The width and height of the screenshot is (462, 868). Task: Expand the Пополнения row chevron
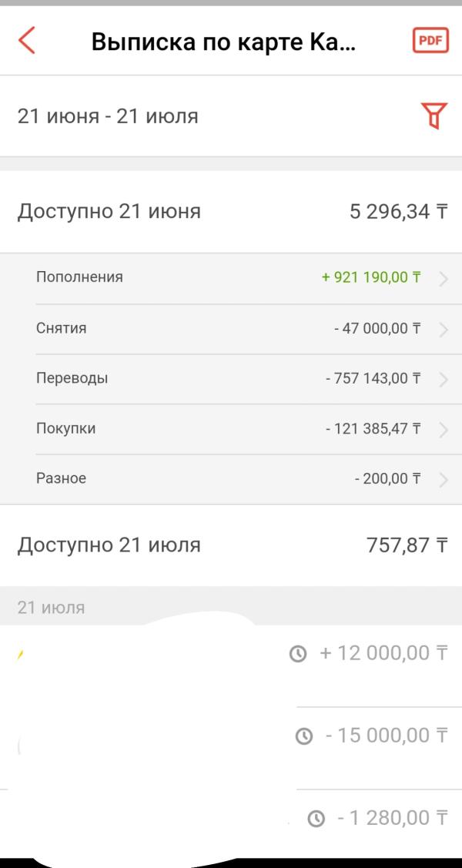pos(444,279)
